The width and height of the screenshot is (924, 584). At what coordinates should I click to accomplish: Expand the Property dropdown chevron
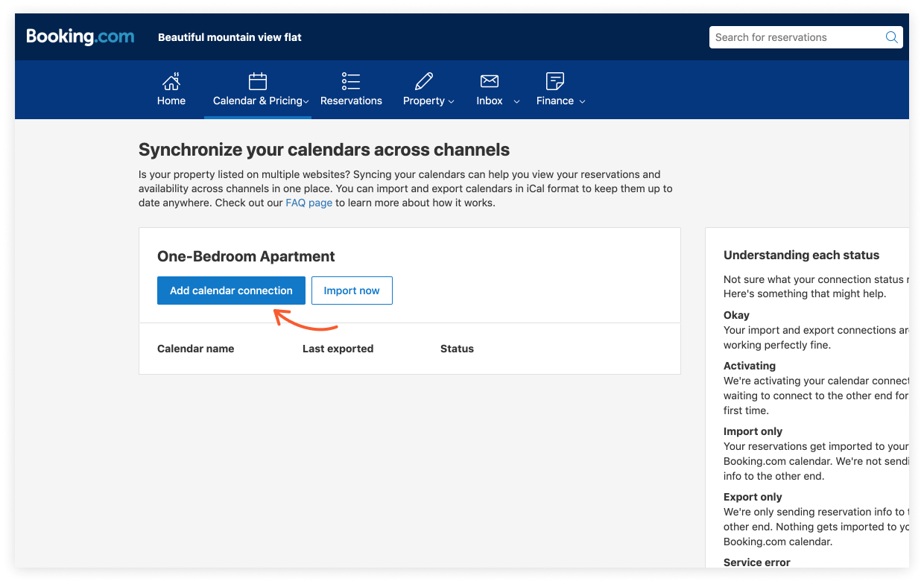click(x=451, y=101)
